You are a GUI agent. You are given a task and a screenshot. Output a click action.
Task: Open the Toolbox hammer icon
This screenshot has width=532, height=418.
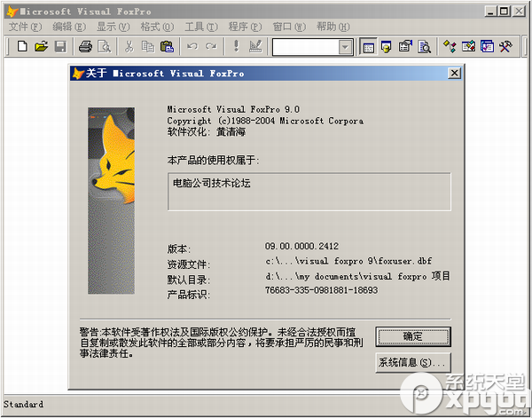tap(505, 46)
